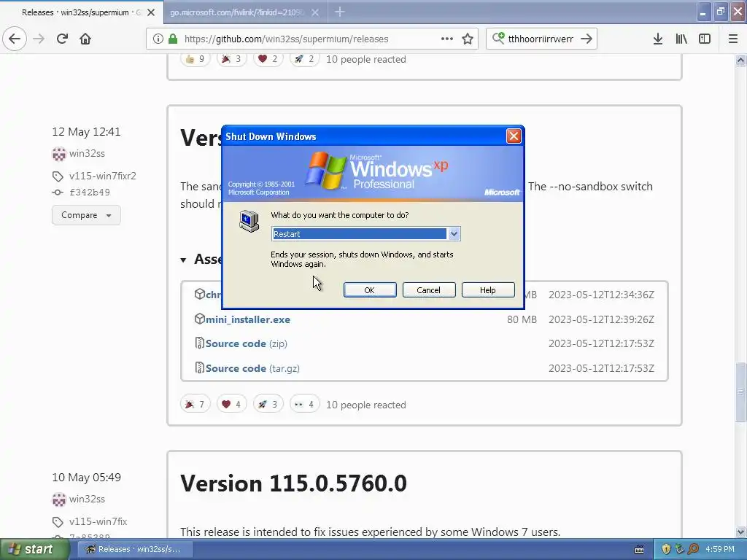Open the browser home page icon
This screenshot has width=747, height=560.
85,39
